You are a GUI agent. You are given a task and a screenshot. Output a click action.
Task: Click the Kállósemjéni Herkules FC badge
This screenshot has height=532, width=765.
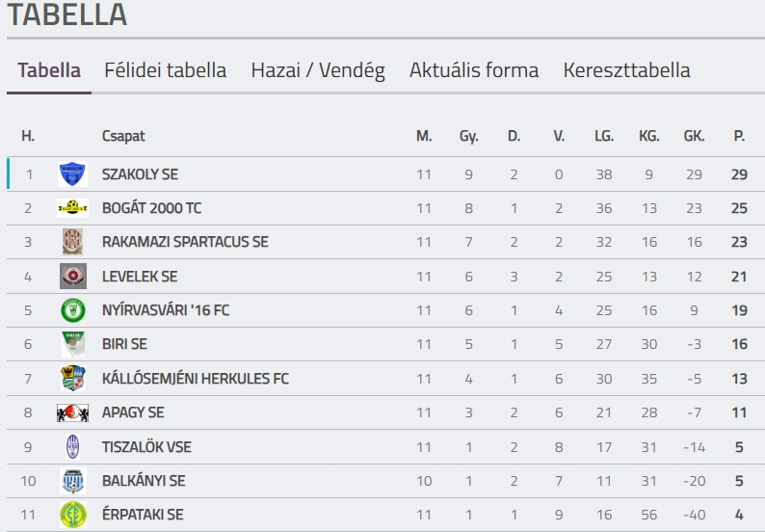tap(72, 379)
